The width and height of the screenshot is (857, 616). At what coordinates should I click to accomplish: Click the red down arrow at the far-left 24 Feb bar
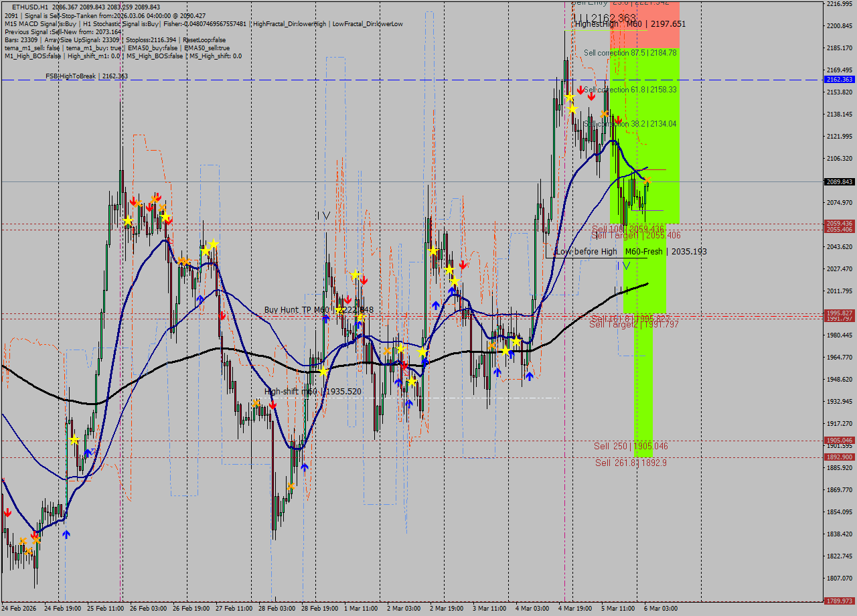7,512
